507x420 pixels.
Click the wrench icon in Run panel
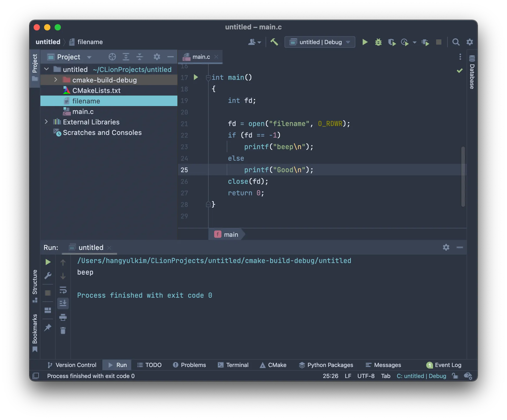(x=48, y=276)
